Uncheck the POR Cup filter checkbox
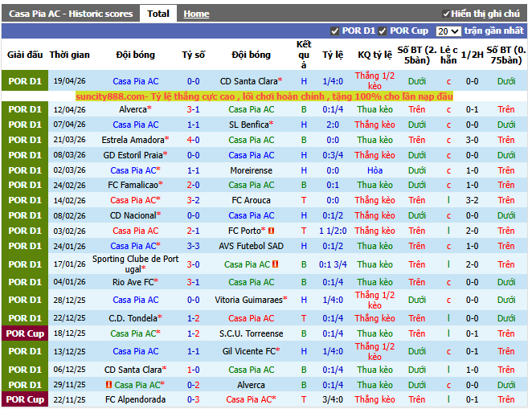The width and height of the screenshot is (532, 409). (x=383, y=31)
